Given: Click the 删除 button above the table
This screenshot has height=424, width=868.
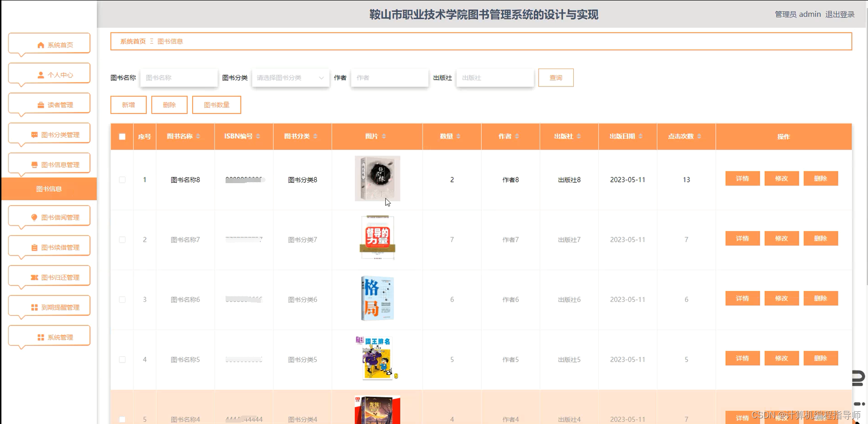Looking at the screenshot, I should click(169, 105).
